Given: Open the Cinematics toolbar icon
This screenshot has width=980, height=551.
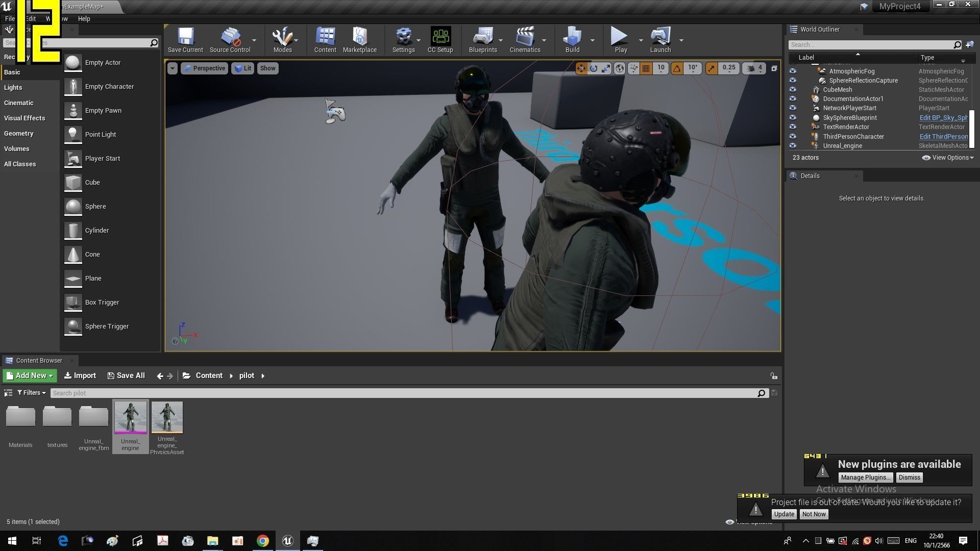Looking at the screenshot, I should tap(525, 40).
